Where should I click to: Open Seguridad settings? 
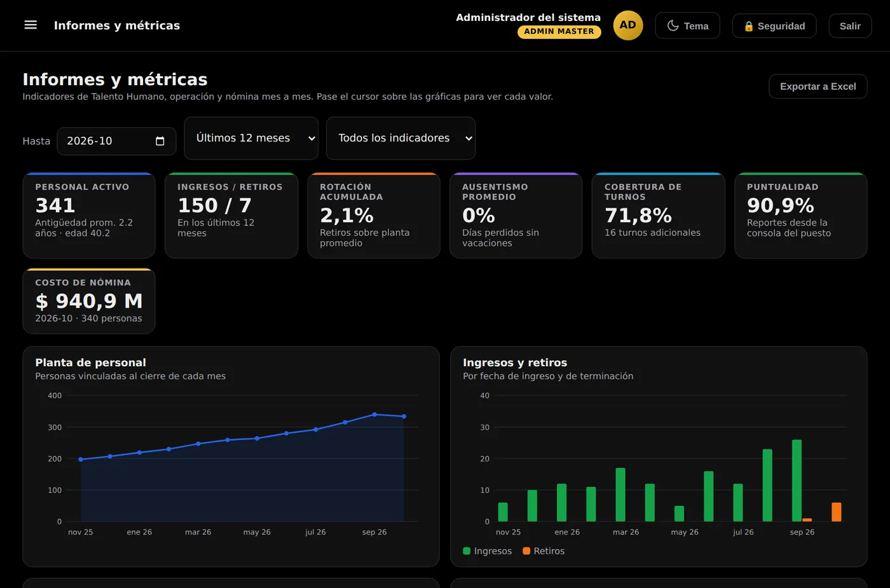tap(774, 26)
